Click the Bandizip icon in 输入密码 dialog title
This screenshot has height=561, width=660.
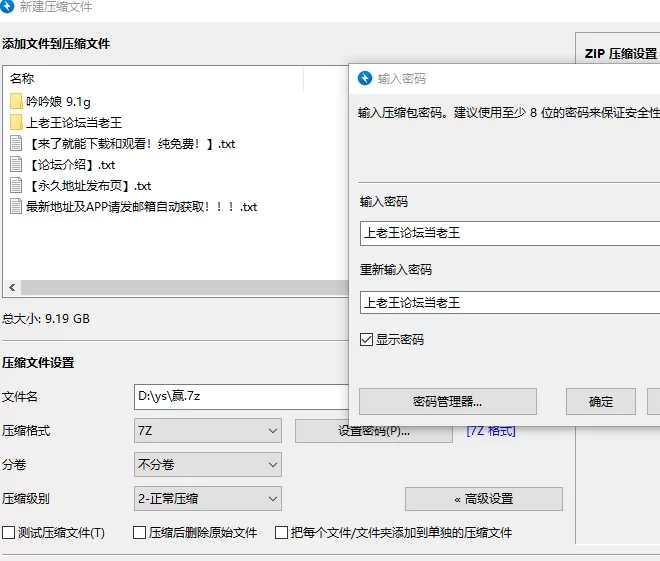click(365, 78)
